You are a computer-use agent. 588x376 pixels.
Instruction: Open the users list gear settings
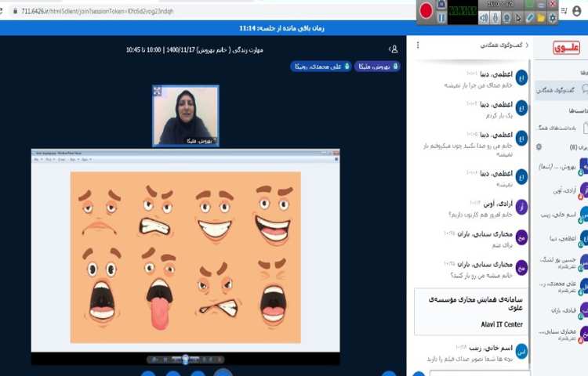(539, 146)
